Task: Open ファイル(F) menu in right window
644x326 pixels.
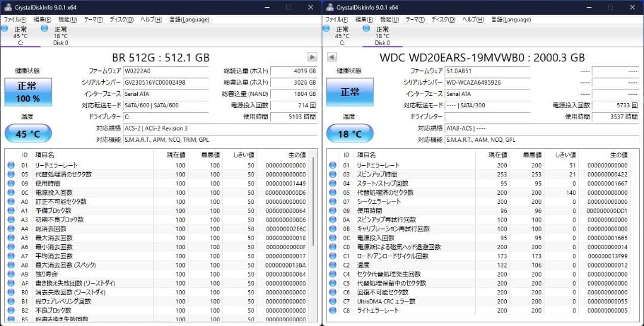Action: 336,19
